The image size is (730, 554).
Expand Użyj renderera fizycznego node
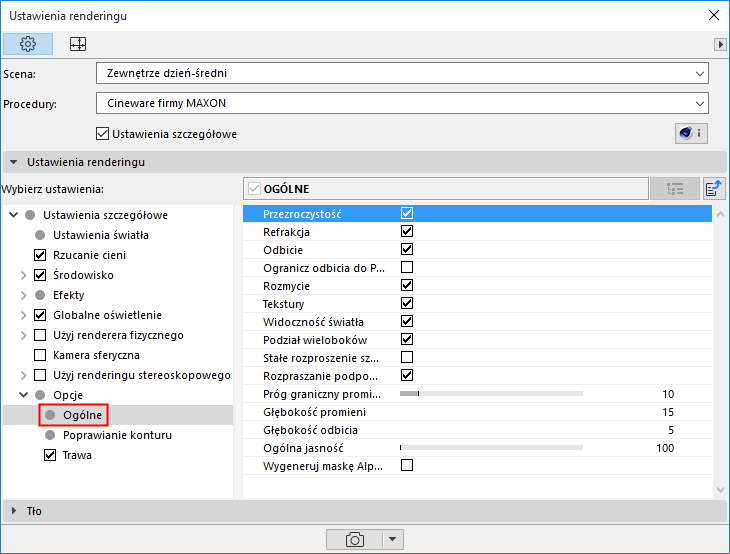coord(23,335)
